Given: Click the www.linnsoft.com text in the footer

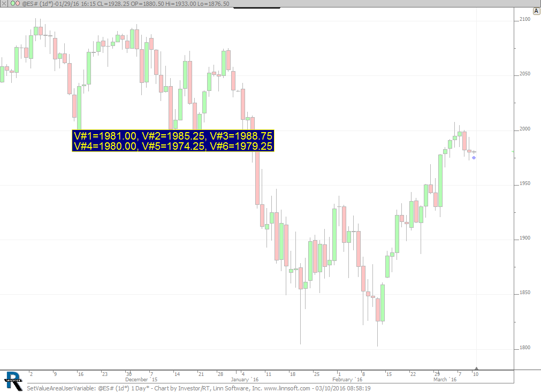Looking at the screenshot, I should 287,388.
